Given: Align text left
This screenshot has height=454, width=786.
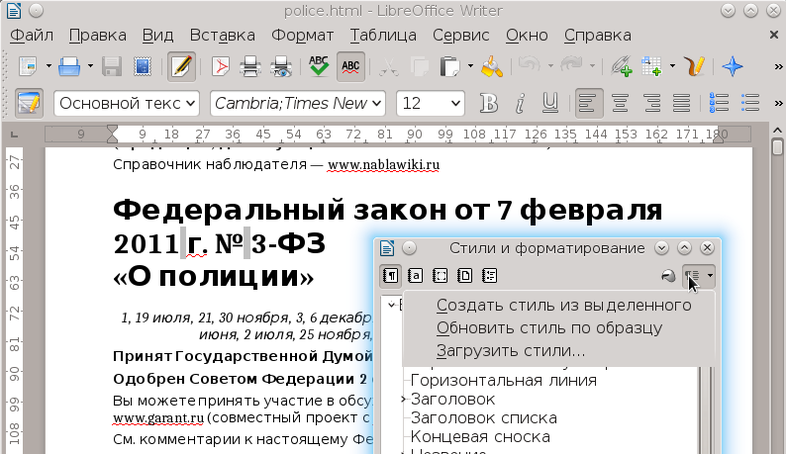Looking at the screenshot, I should point(588,103).
